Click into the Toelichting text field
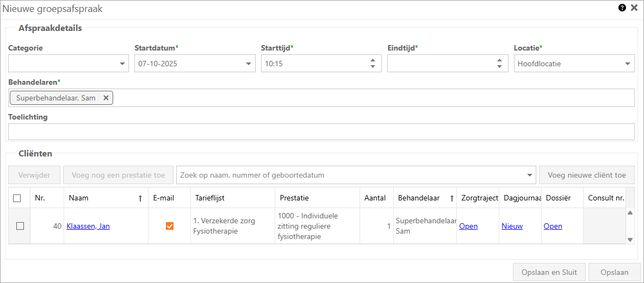Viewport: 644px width, 283px height. point(321,131)
